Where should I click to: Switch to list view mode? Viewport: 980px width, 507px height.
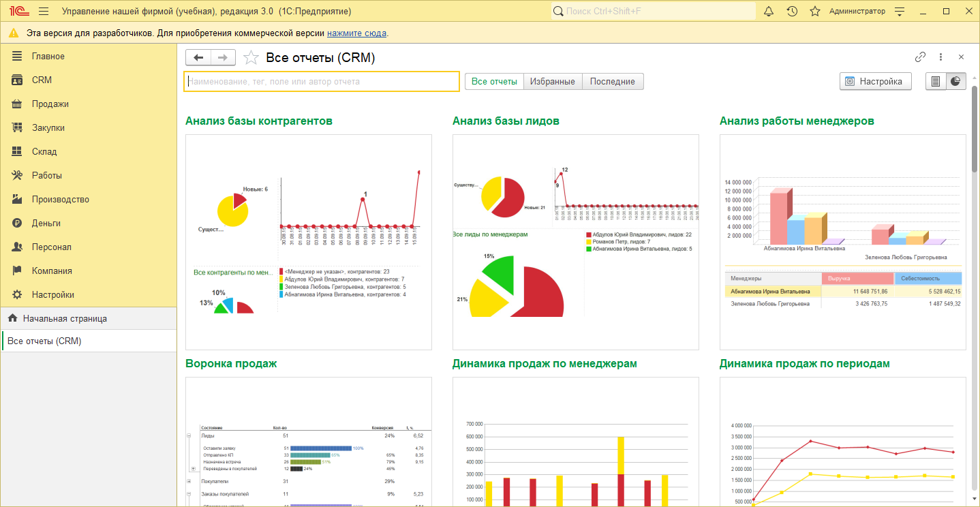[x=936, y=81]
